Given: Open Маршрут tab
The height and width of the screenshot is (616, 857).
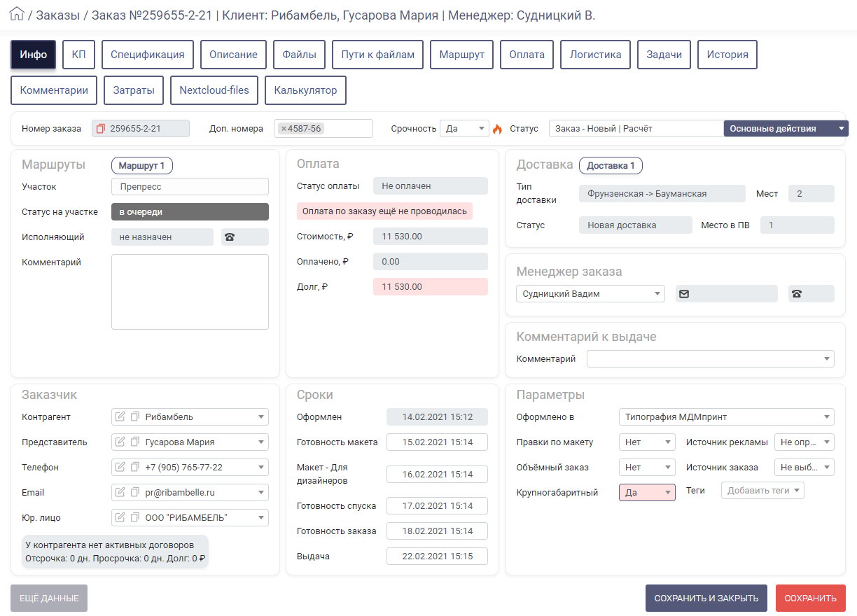Looking at the screenshot, I should pyautogui.click(x=462, y=55).
